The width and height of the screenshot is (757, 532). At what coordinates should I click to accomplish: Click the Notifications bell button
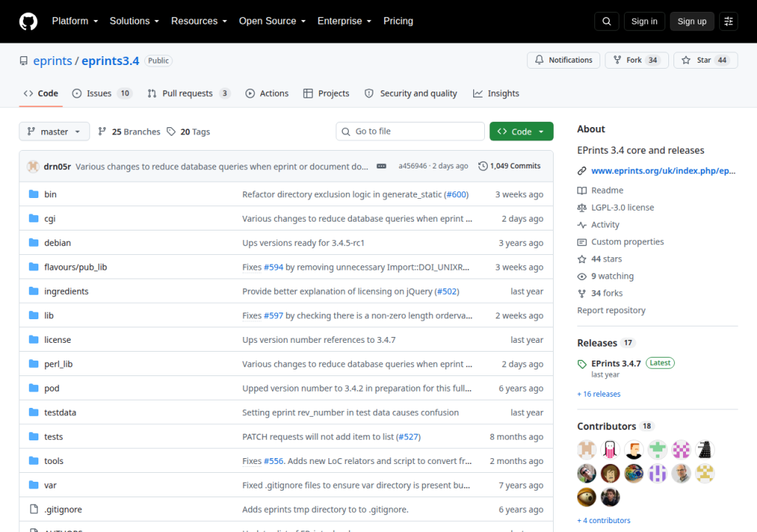[x=563, y=61]
